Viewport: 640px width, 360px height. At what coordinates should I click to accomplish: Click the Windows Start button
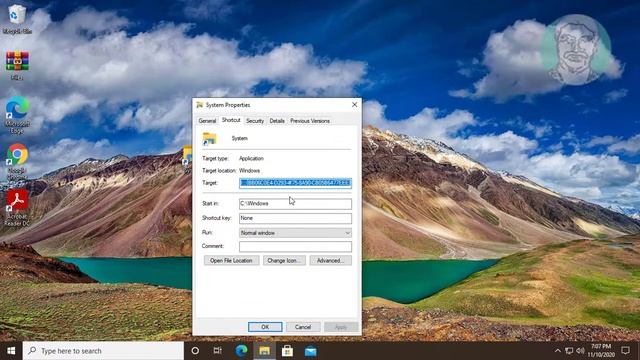click(x=11, y=351)
